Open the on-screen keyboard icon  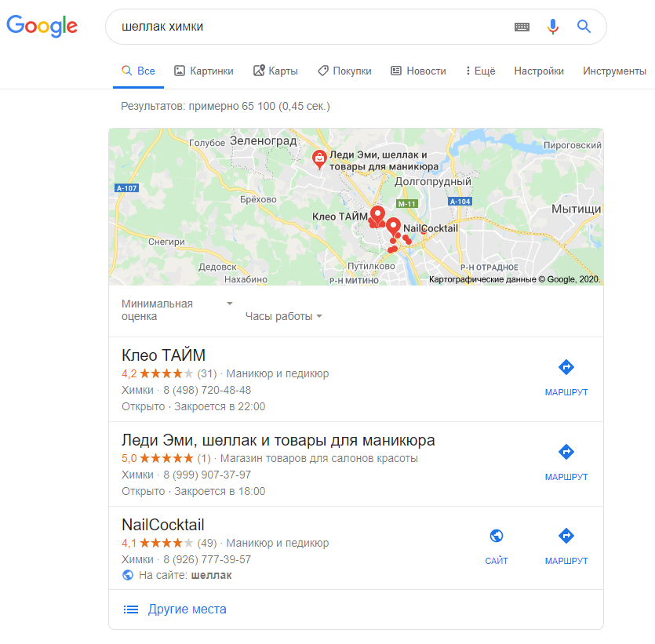522,27
